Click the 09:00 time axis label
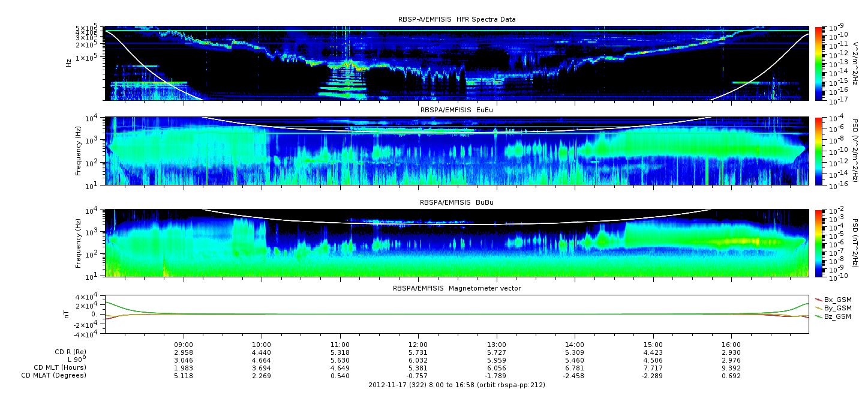The height and width of the screenshot is (395, 868). (x=184, y=345)
